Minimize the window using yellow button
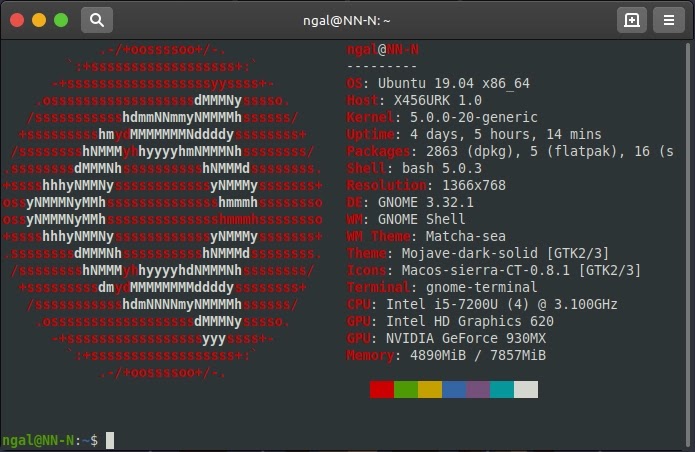Screen dimensions: 695x452 (39, 20)
